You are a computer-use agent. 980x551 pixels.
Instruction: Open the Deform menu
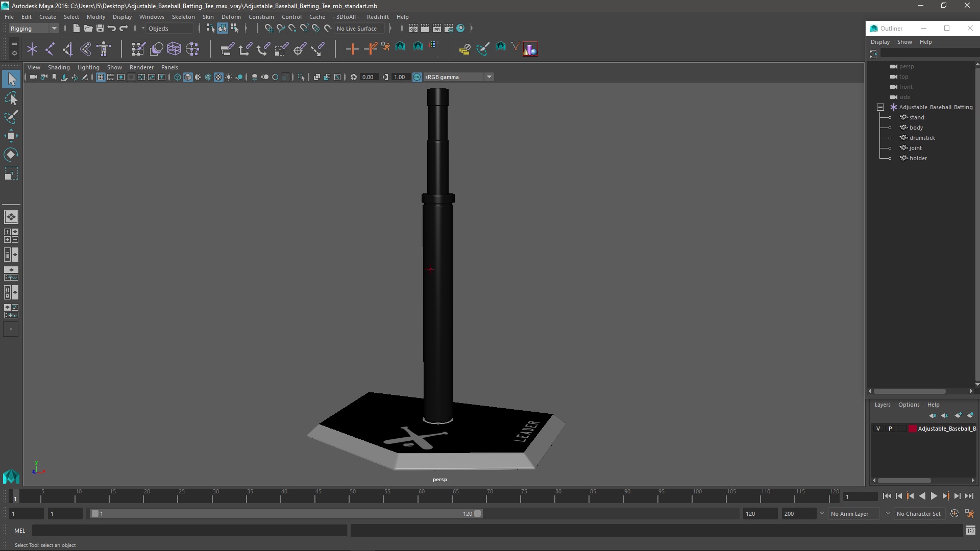click(x=231, y=17)
